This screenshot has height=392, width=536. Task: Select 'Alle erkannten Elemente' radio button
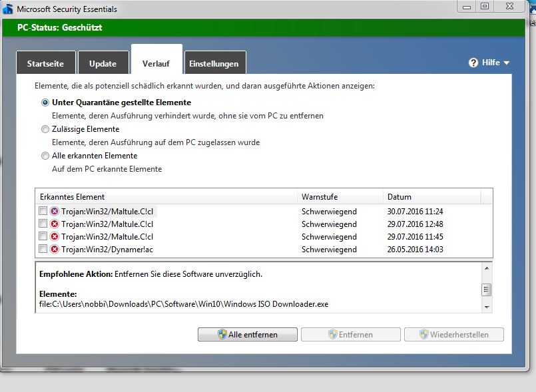click(45, 156)
